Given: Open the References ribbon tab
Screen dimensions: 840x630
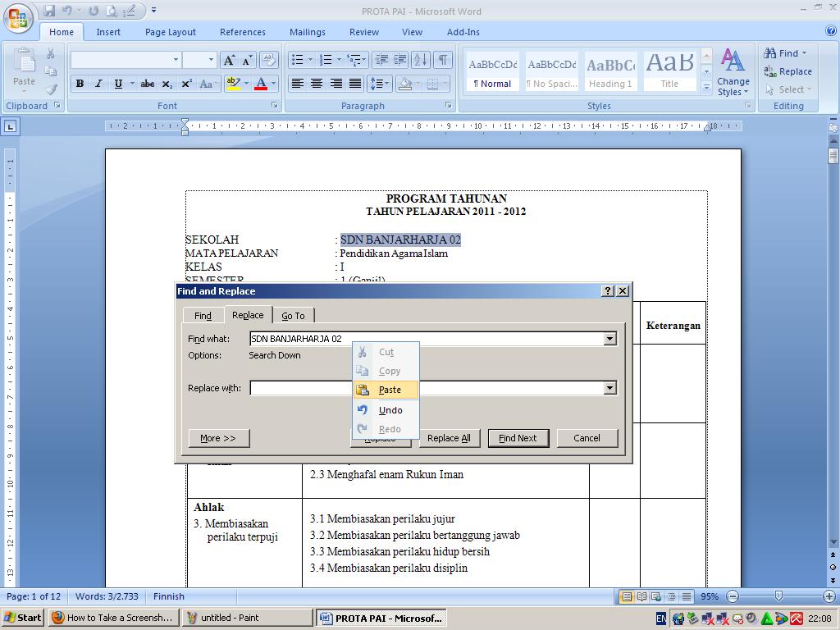Looking at the screenshot, I should (243, 32).
